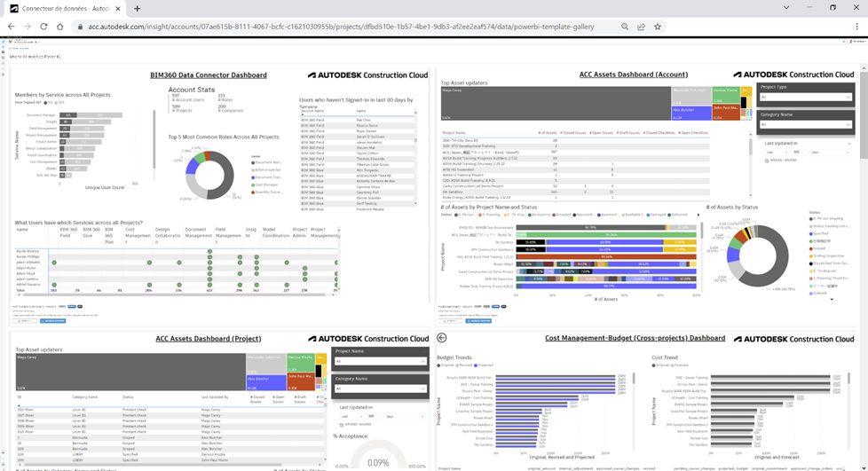Click the 365 value field, Account dashboard
Image resolution: width=868 pixels, height=471 pixels.
tap(798, 153)
